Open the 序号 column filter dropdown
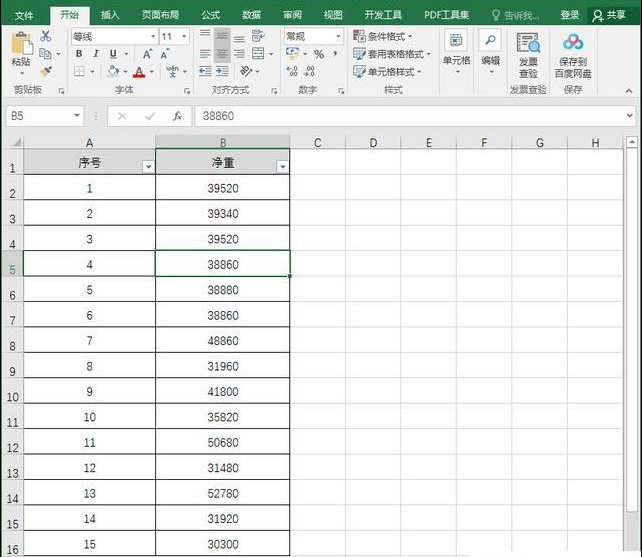 148,166
